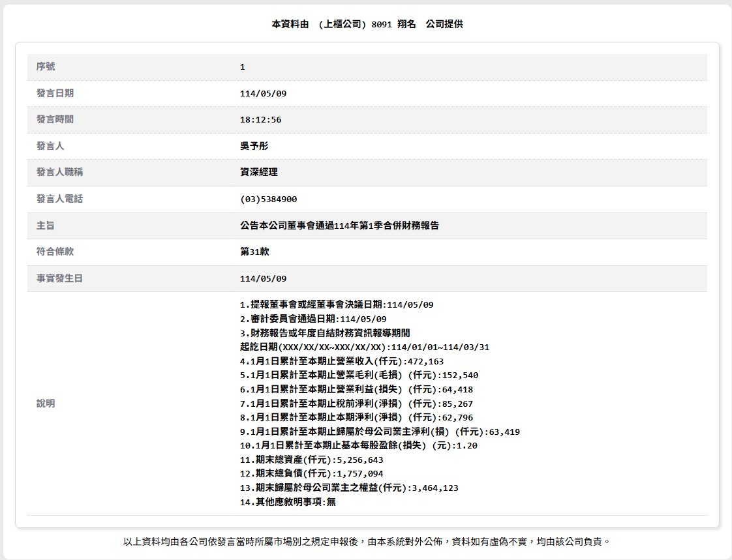Viewport: 732px width, 560px height.
Task: Click line '14.其他應敘明事項:無'
Action: coord(288,502)
